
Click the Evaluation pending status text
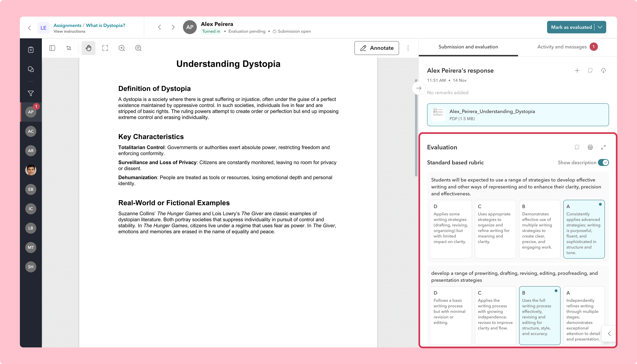pyautogui.click(x=247, y=32)
